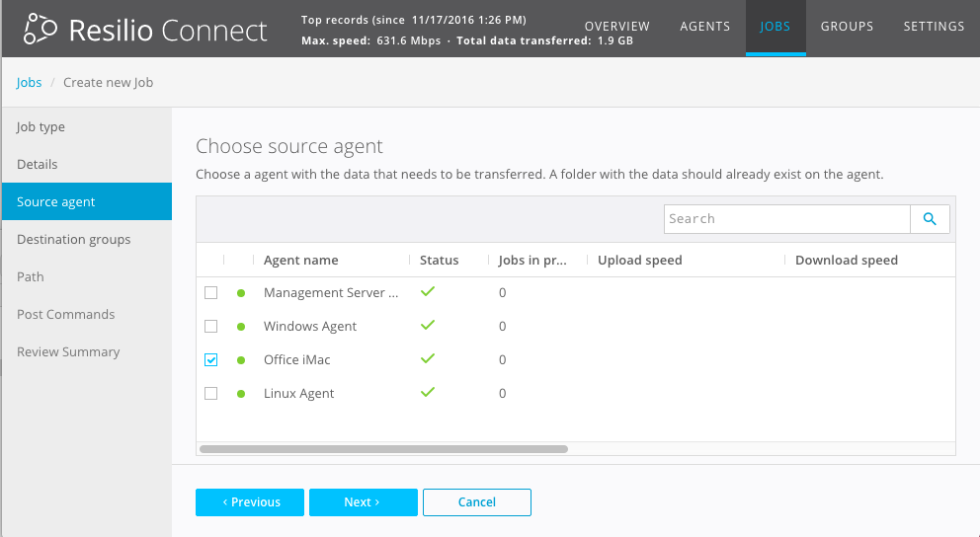Viewport: 980px width, 537px height.
Task: Click green status dot beside Office iMac
Action: (x=241, y=360)
